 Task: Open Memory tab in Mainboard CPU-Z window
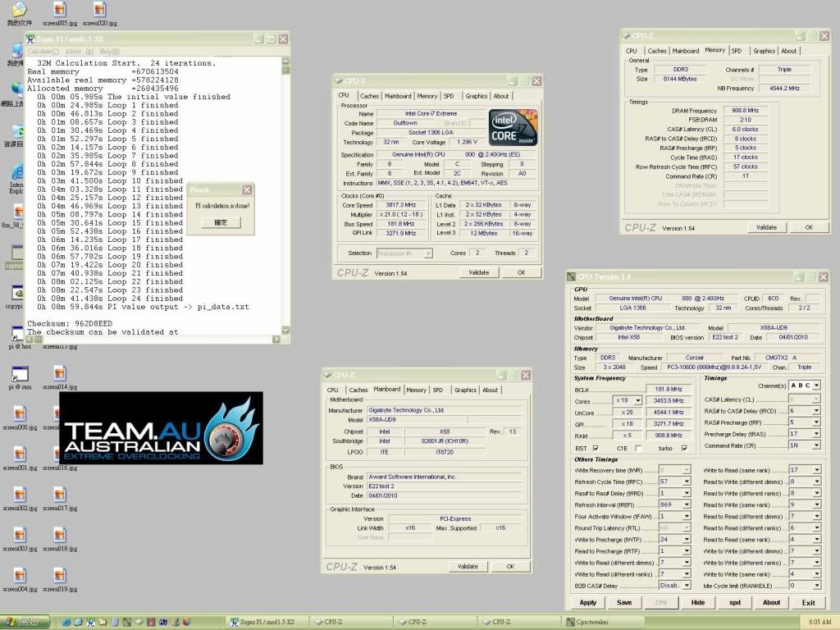tap(416, 390)
